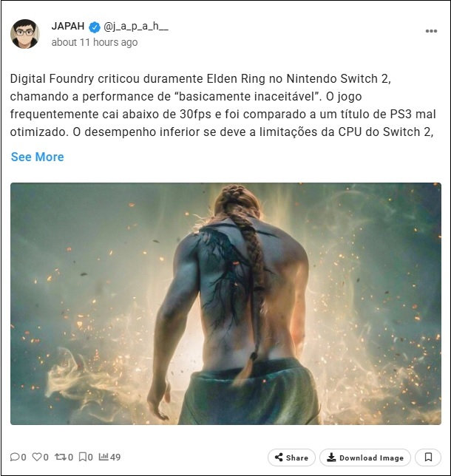This screenshot has height=476, width=451.
Task: Click the blue verified badge
Action: [x=95, y=27]
